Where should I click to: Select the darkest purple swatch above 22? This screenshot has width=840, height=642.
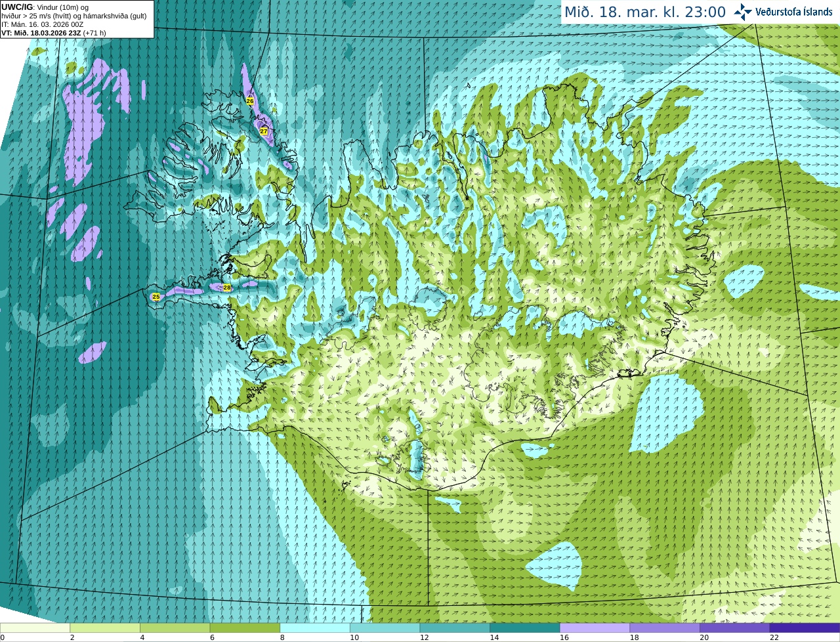[x=805, y=628]
